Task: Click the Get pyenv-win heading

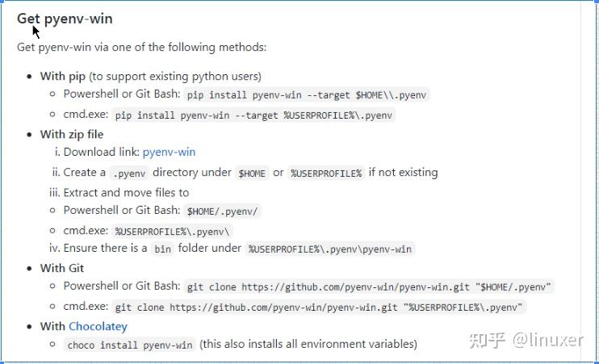Action: [x=65, y=19]
